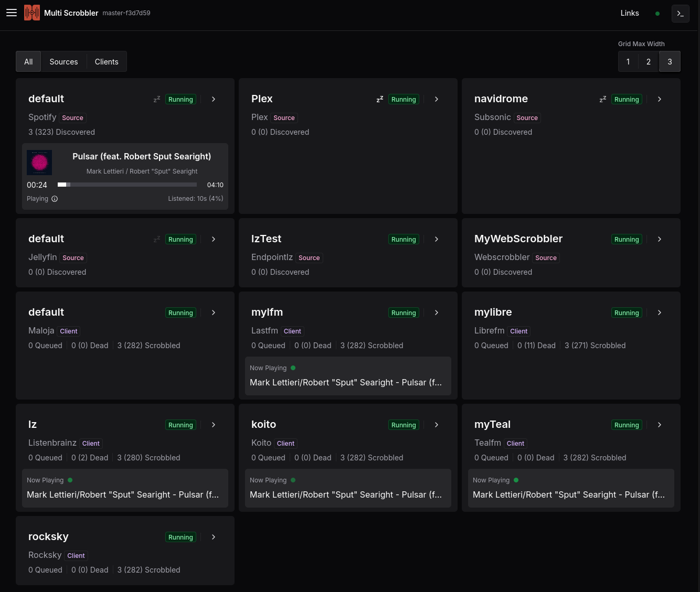Click the Now Playing green dot on koito
Image resolution: width=700 pixels, height=592 pixels.
click(293, 480)
